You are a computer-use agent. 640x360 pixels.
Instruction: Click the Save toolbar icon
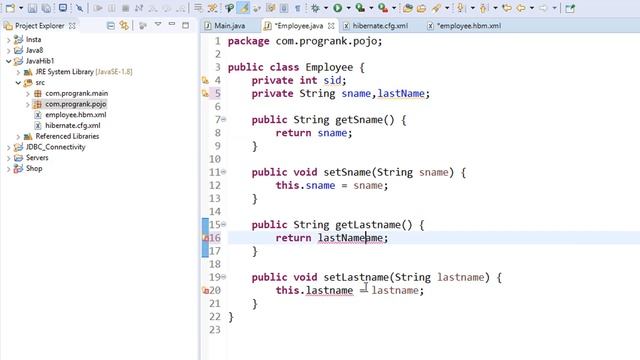click(33, 8)
